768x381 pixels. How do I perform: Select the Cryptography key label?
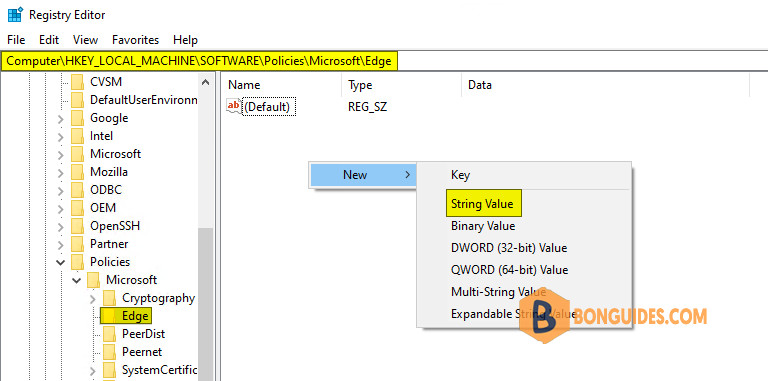(158, 298)
